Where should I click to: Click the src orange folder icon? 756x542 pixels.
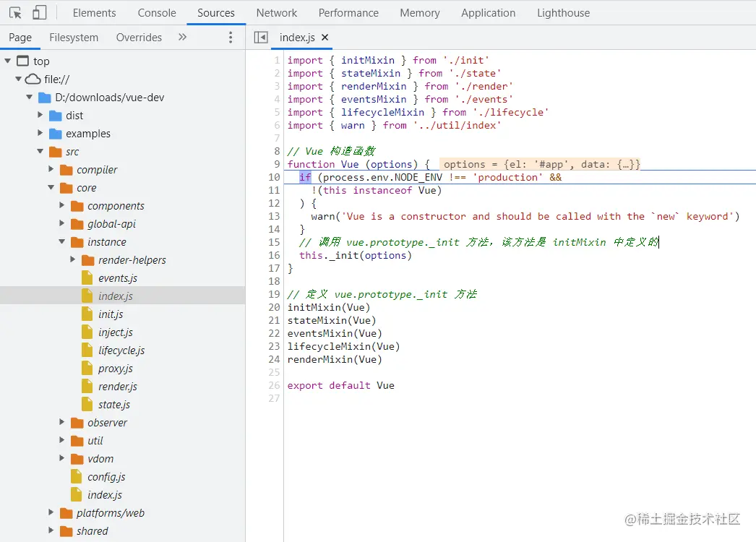click(56, 152)
